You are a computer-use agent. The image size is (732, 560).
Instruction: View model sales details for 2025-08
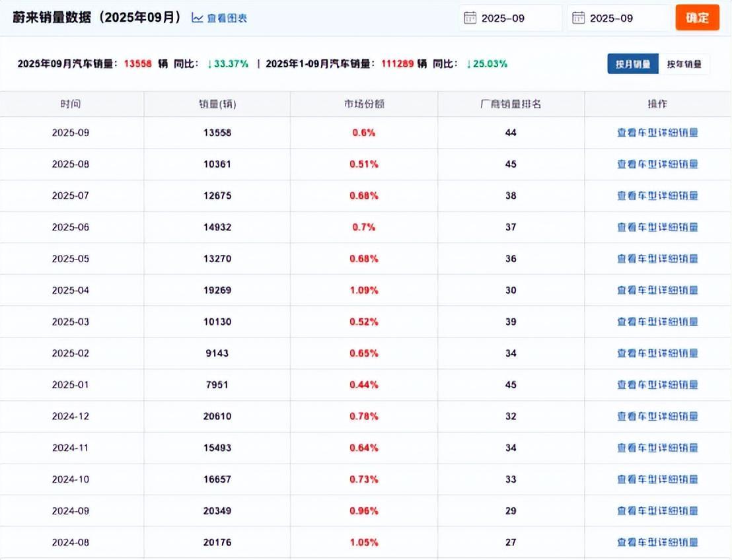[657, 164]
